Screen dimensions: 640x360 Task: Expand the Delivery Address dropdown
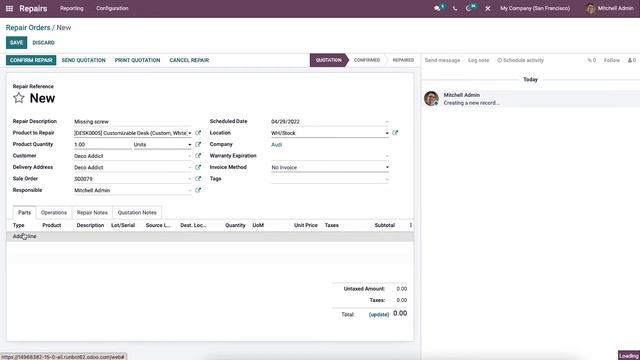190,168
